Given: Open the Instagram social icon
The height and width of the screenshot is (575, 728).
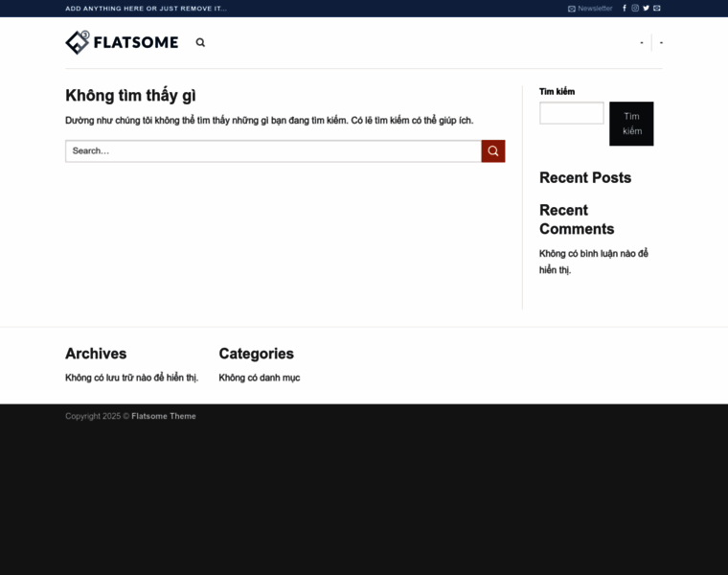Looking at the screenshot, I should (x=635, y=8).
